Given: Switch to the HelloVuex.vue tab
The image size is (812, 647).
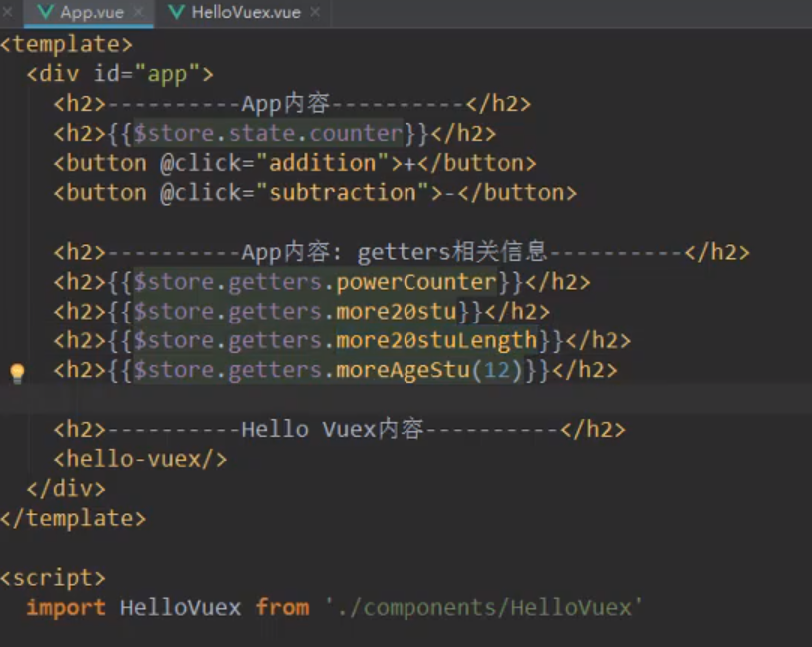Looking at the screenshot, I should [x=245, y=12].
